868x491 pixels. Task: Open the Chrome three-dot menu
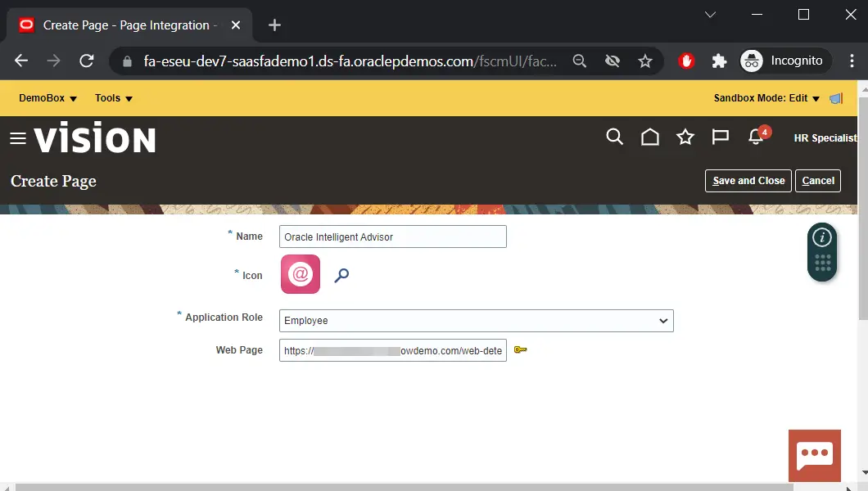852,61
